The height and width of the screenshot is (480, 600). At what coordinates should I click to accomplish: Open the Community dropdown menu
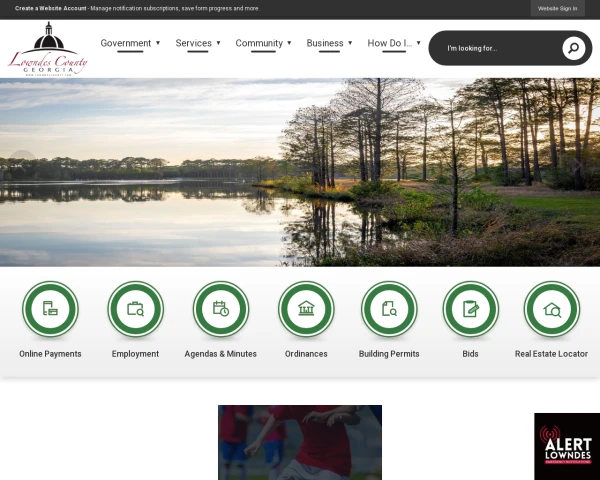263,43
